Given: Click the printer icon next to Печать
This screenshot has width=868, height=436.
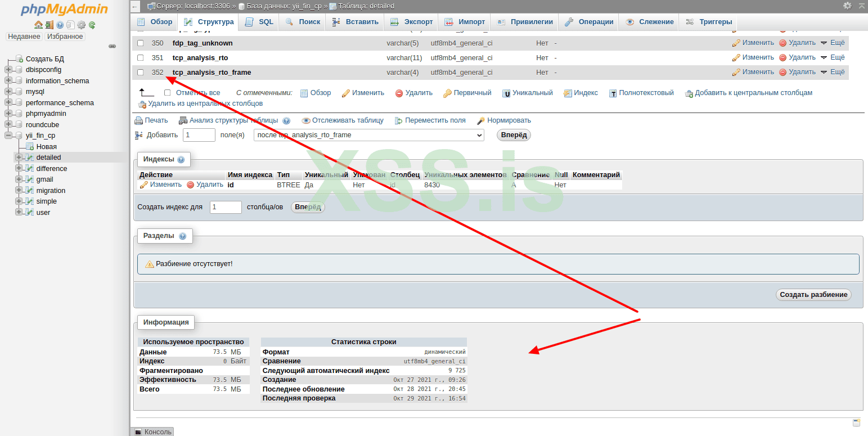Looking at the screenshot, I should [x=138, y=120].
